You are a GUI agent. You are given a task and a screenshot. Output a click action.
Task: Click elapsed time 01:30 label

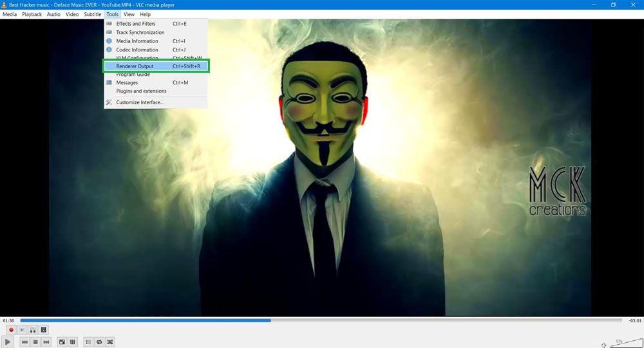[8, 320]
